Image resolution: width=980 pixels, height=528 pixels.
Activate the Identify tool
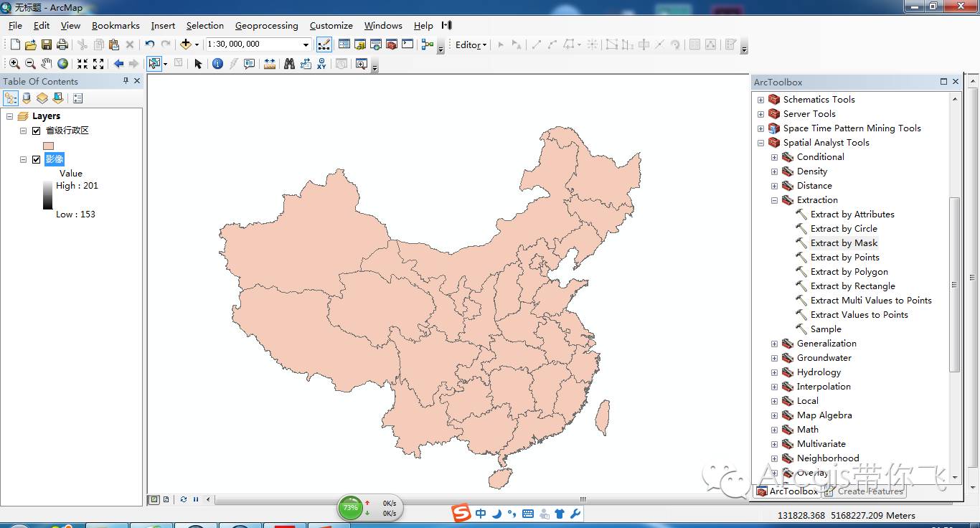(x=217, y=64)
